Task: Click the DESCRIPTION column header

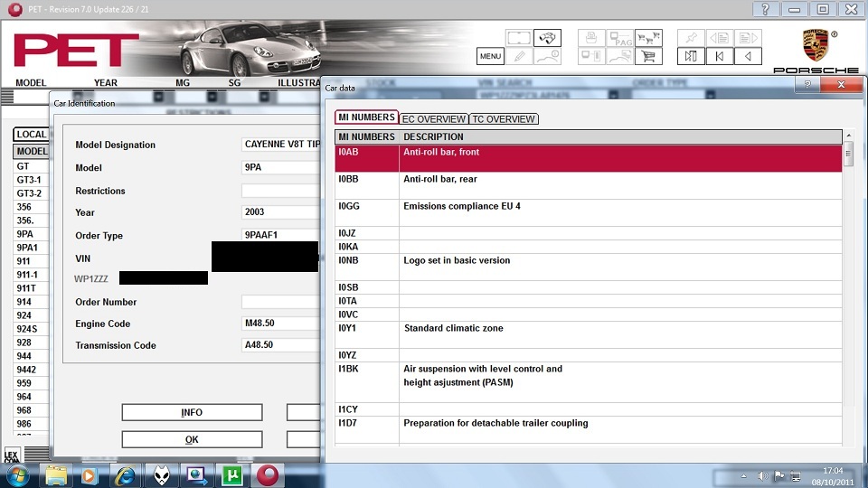Action: pos(620,136)
